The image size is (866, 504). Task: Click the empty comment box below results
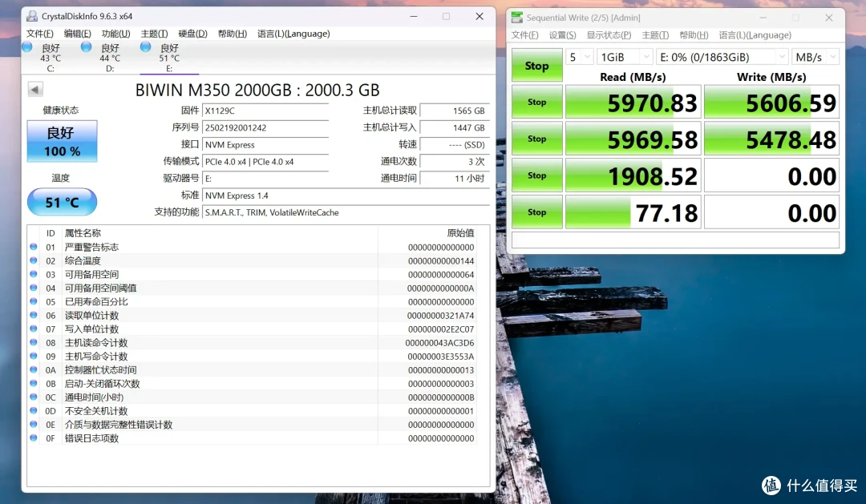tap(675, 240)
